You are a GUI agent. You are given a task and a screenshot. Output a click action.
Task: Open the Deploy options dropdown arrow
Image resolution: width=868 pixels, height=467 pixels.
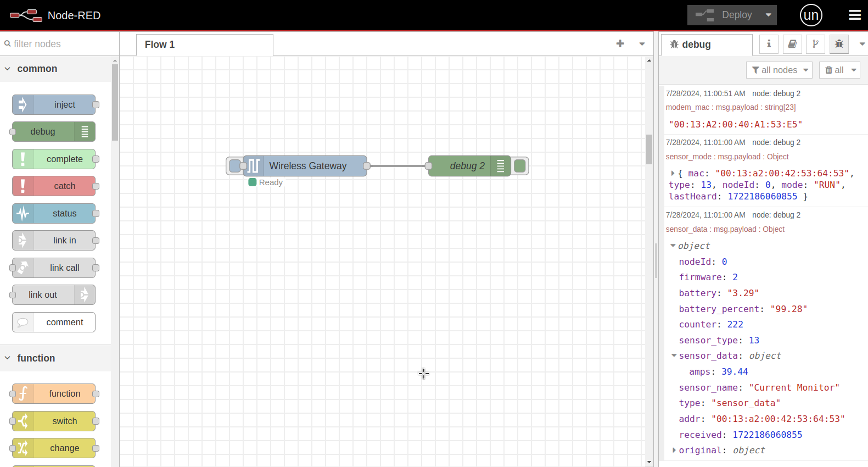point(769,15)
